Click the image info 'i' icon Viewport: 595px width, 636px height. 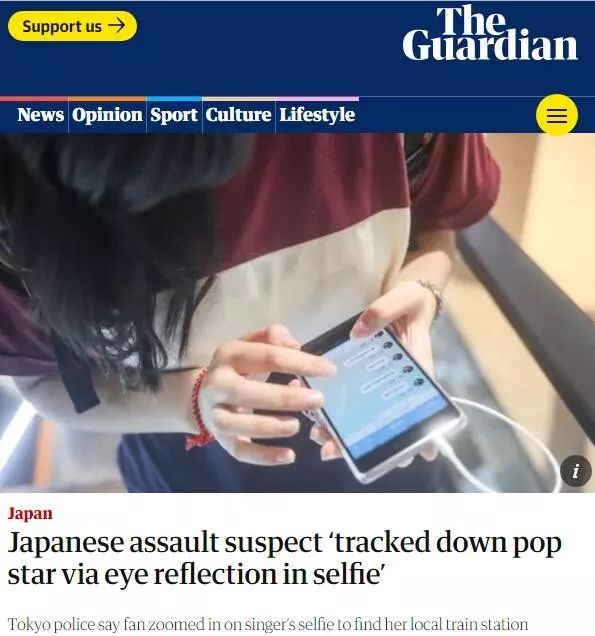576,471
